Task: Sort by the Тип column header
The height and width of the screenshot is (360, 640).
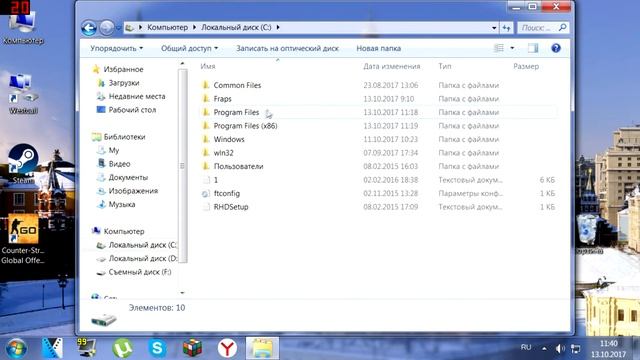Action: [x=444, y=66]
